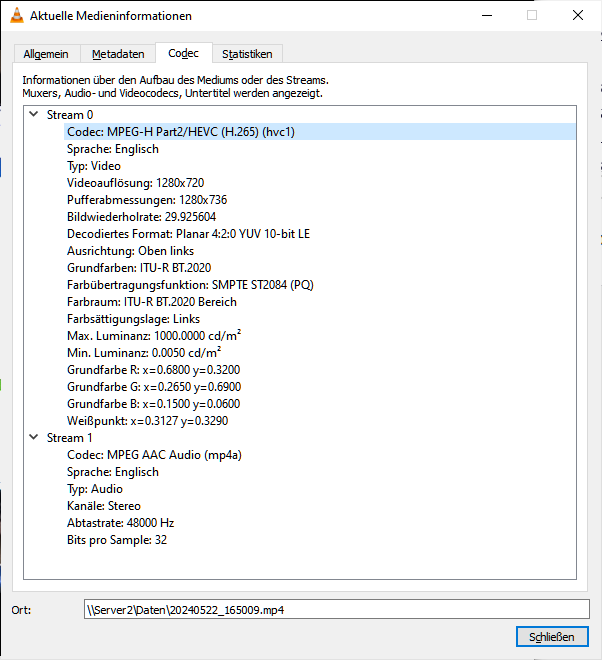Click the Schließen button
The image size is (602, 660).
click(552, 637)
